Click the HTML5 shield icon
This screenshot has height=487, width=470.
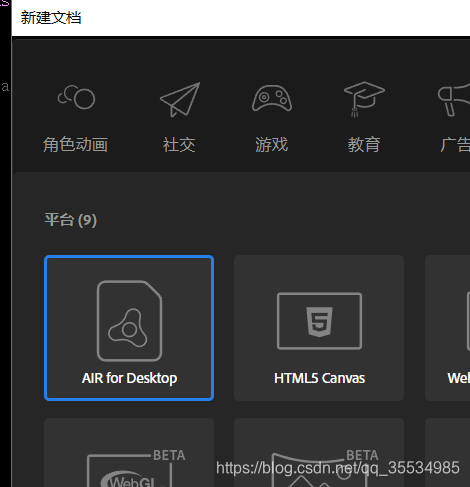pos(319,322)
